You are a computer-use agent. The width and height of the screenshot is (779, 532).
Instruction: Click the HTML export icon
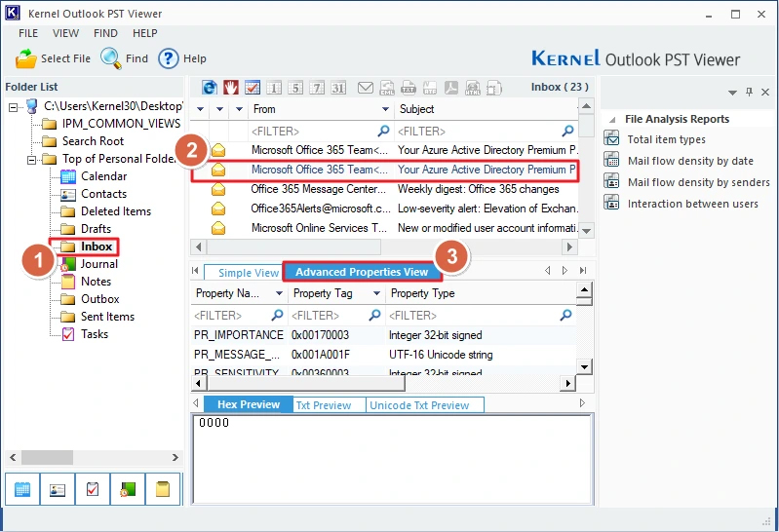(x=473, y=88)
